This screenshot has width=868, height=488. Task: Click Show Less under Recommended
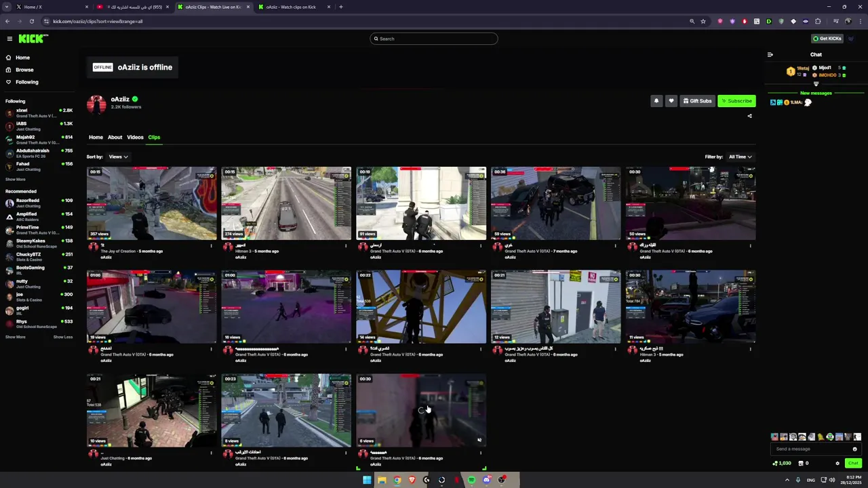(x=63, y=337)
